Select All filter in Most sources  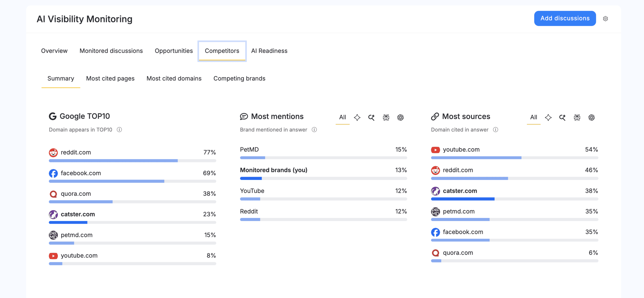534,117
